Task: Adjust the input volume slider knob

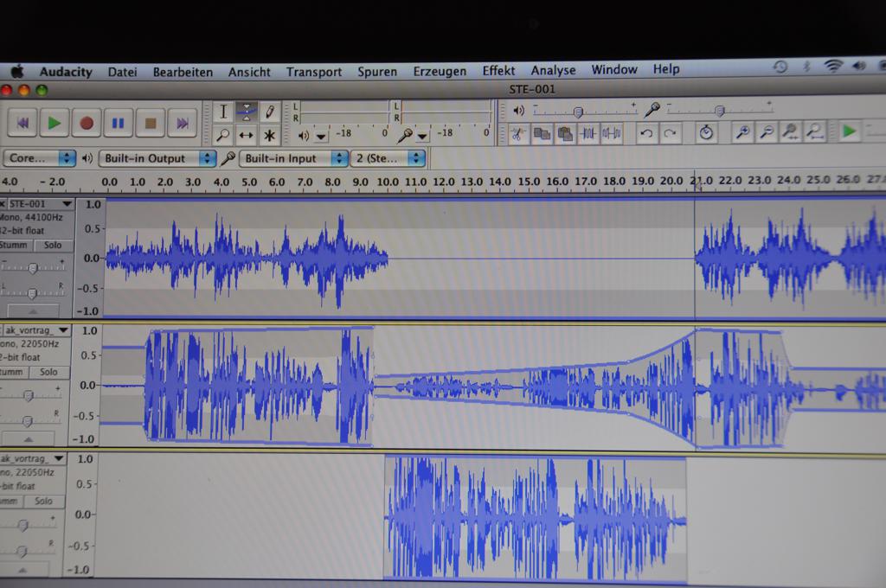Action: [x=719, y=110]
